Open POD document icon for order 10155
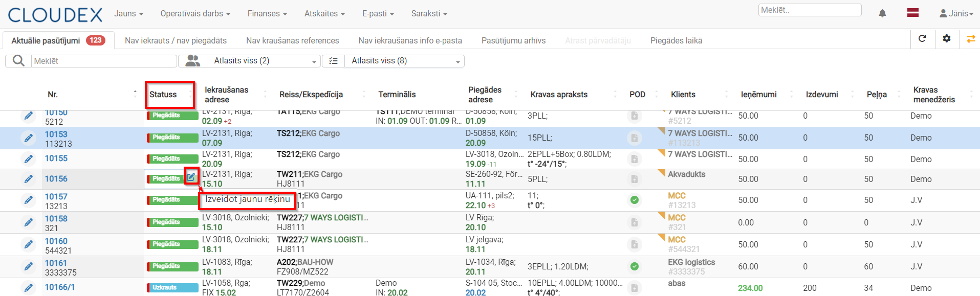 [x=635, y=159]
